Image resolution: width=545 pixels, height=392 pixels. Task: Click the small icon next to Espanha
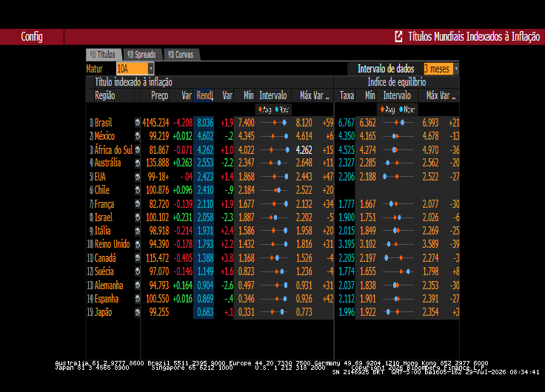[x=138, y=299]
